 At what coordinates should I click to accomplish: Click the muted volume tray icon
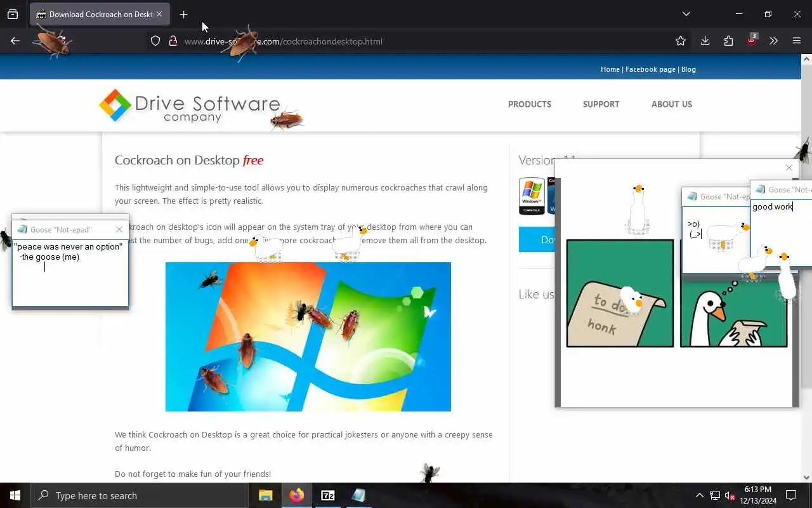730,495
